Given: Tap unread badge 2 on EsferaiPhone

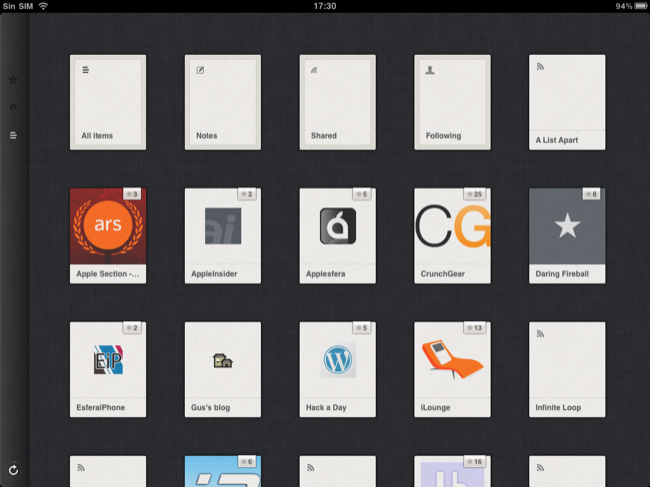Looking at the screenshot, I should 132,327.
